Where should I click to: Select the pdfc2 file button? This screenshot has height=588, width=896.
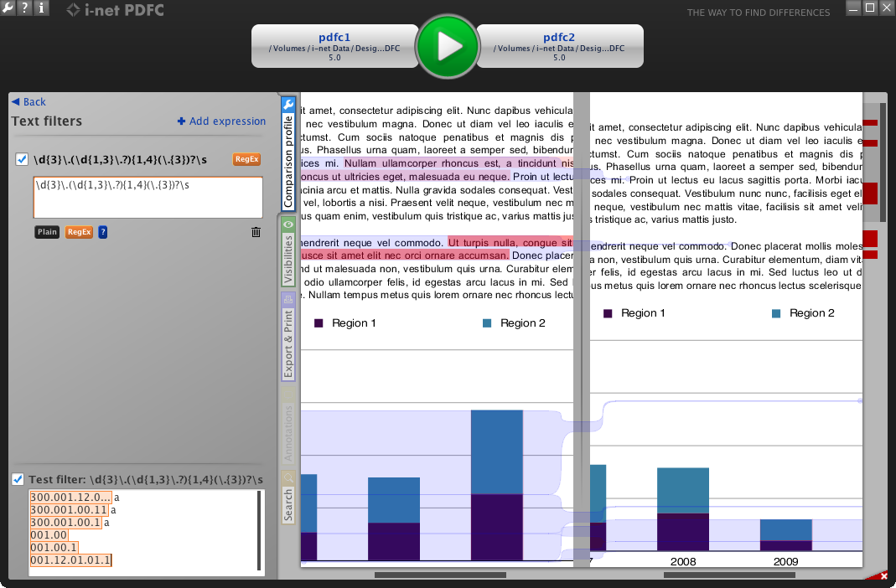click(x=559, y=46)
